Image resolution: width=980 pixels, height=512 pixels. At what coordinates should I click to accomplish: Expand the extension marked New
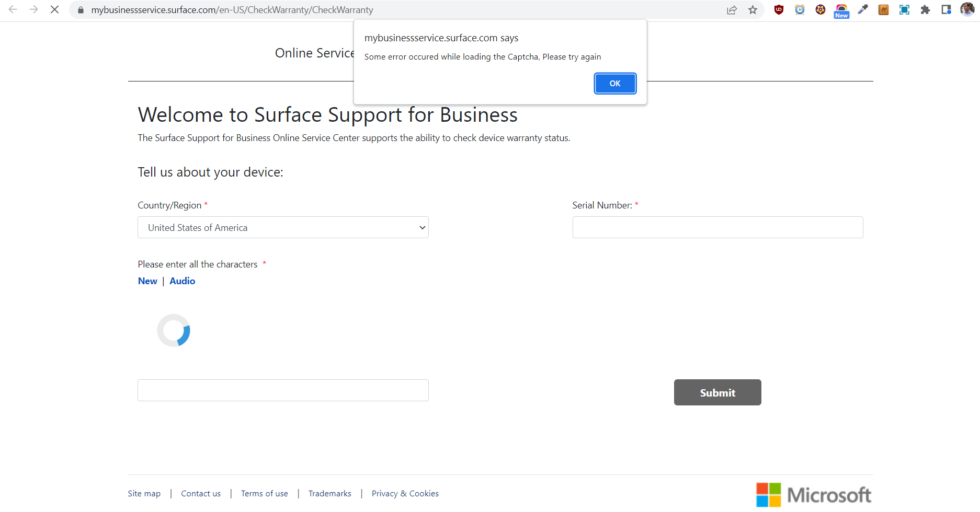[841, 9]
